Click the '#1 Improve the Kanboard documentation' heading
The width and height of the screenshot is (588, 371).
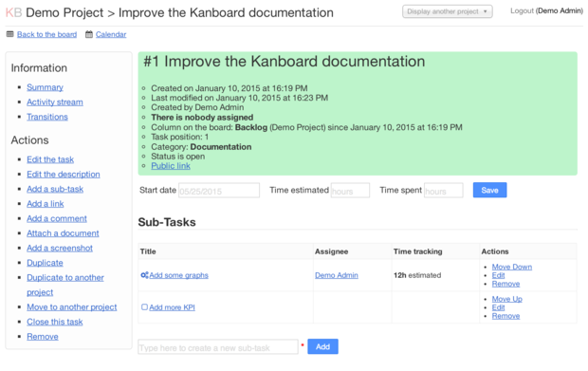[x=285, y=62]
